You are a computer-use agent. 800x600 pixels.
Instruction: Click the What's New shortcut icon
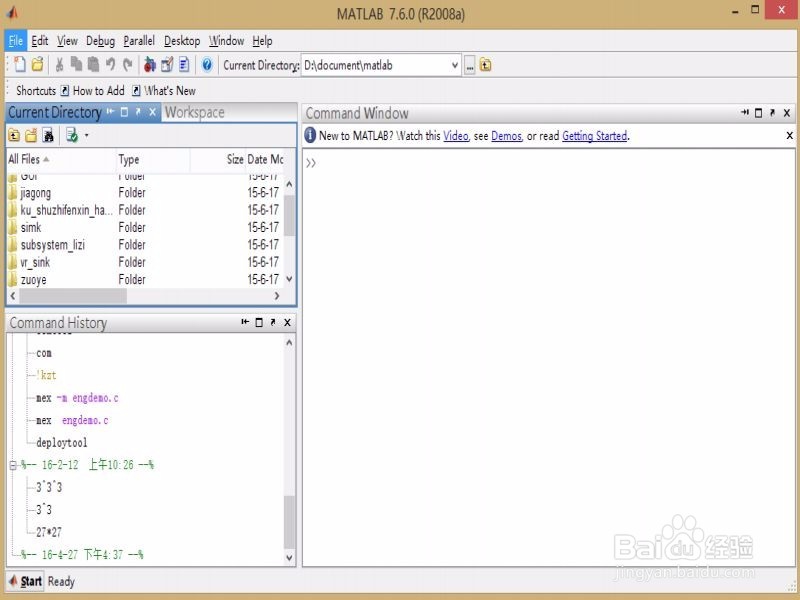click(x=136, y=91)
